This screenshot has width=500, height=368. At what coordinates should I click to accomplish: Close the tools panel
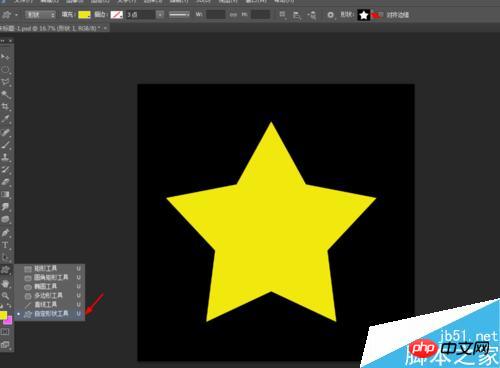[x=10, y=41]
